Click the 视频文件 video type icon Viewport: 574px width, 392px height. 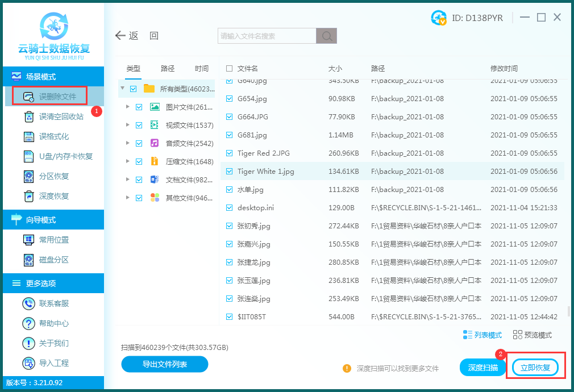coord(155,125)
